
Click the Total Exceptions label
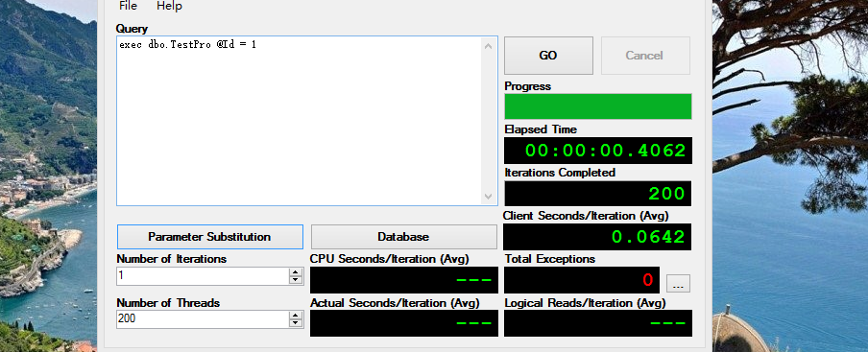tap(549, 259)
